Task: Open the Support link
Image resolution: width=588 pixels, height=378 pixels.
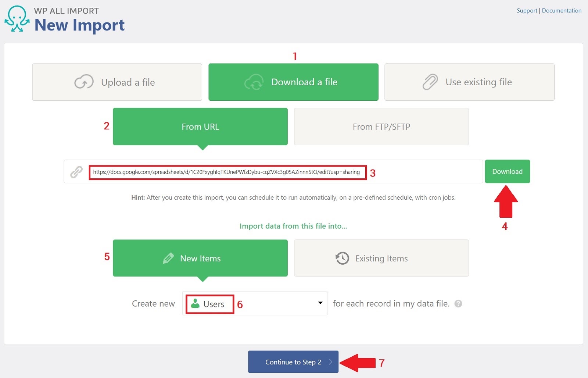Action: [x=527, y=11]
